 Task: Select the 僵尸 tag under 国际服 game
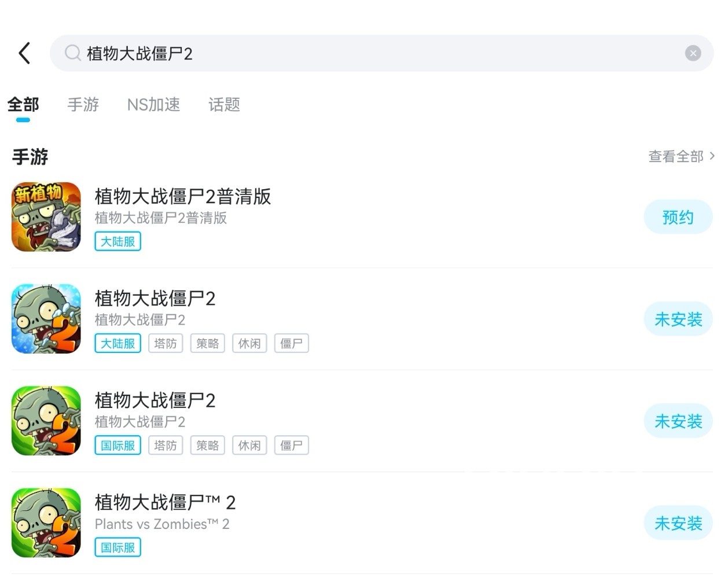point(291,446)
